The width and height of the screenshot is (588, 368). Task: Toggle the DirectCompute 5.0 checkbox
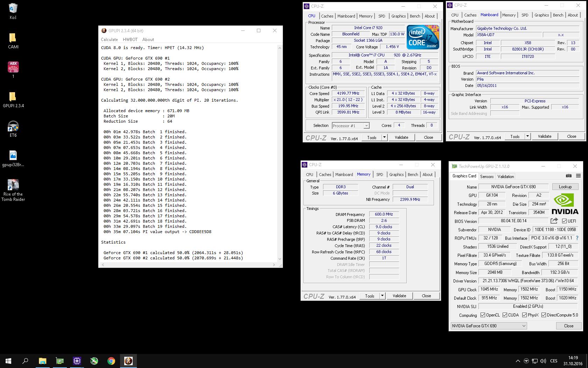coord(544,315)
